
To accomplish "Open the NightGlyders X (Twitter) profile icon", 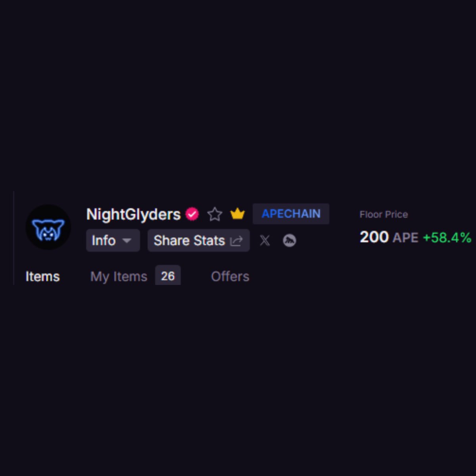I will coord(265,240).
